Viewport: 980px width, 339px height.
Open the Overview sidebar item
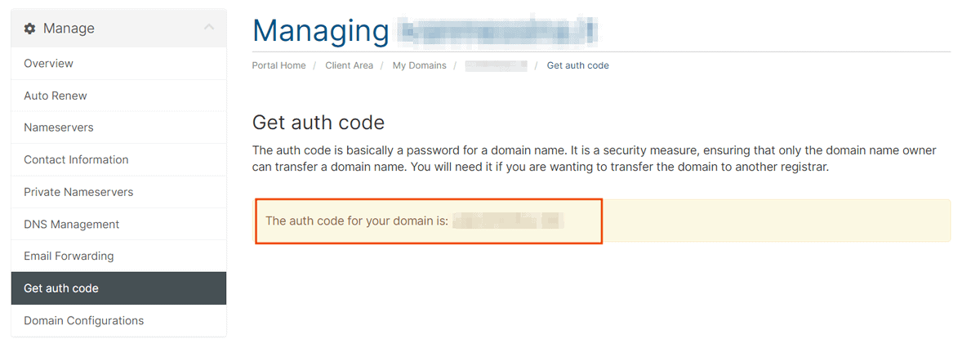click(118, 64)
